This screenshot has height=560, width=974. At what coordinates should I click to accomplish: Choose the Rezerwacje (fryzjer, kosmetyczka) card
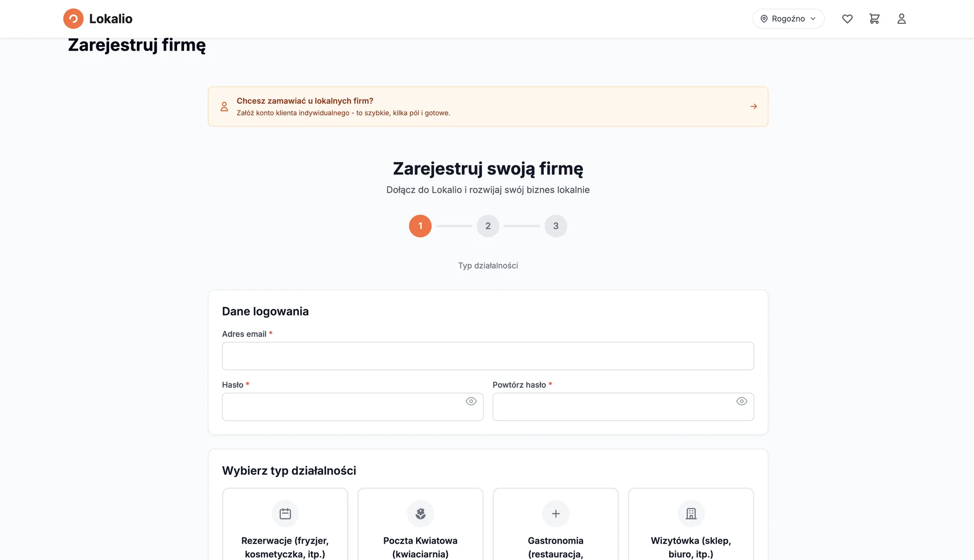[285, 524]
